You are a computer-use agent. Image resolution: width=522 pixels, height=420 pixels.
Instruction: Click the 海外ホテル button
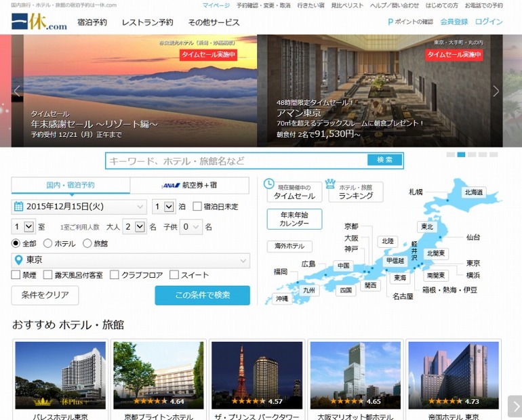[289, 246]
